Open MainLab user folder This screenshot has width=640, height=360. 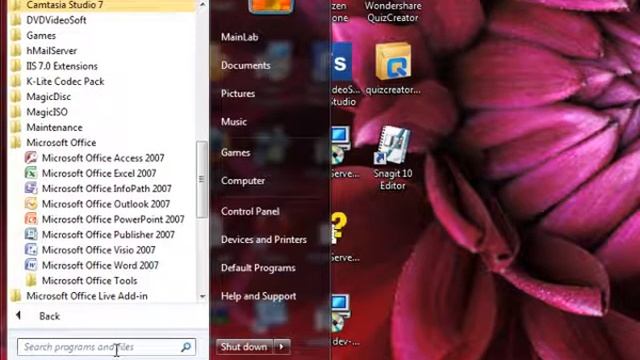pos(240,37)
